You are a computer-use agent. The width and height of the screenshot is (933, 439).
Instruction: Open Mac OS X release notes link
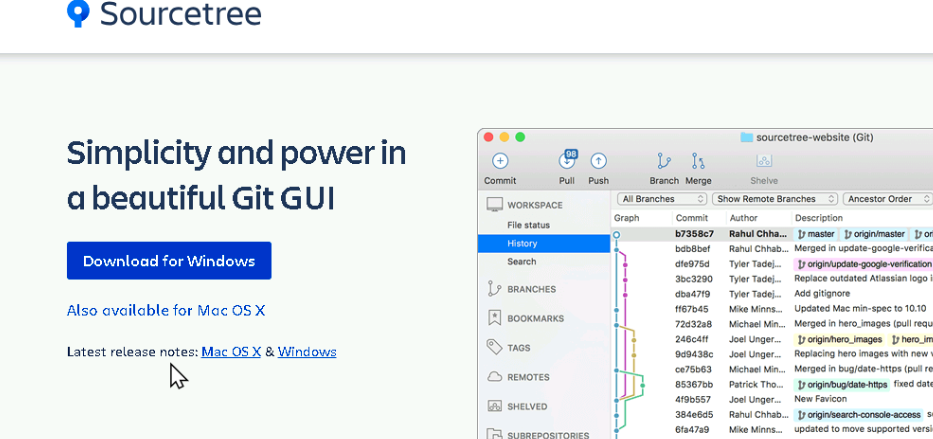coord(231,352)
